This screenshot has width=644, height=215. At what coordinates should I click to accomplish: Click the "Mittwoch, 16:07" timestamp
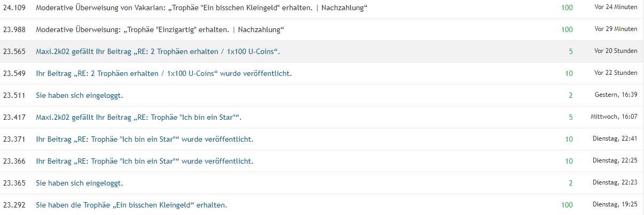click(x=614, y=117)
